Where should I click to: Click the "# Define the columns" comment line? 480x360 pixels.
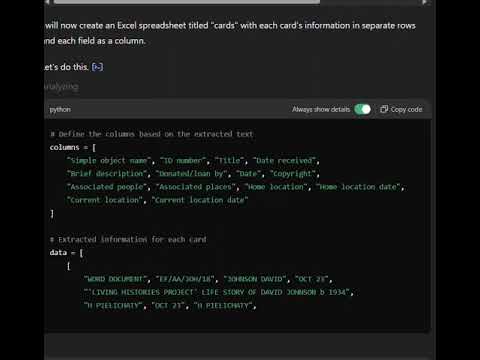[x=151, y=134]
